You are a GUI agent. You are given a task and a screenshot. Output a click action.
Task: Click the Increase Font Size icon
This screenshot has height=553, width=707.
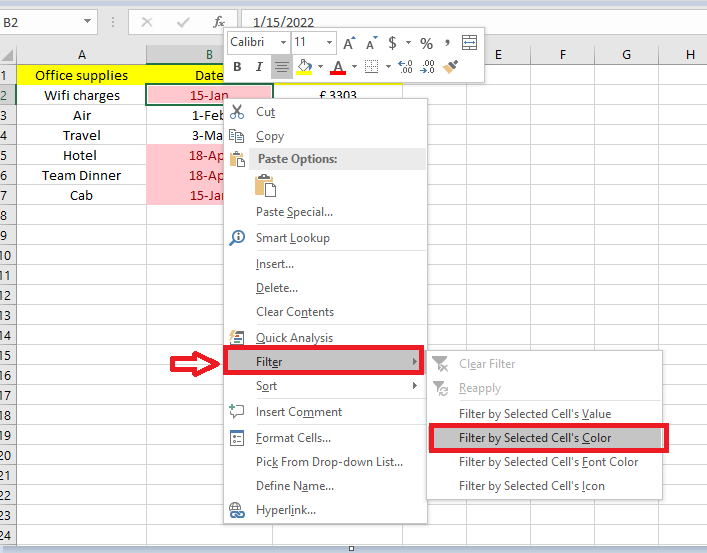point(349,43)
